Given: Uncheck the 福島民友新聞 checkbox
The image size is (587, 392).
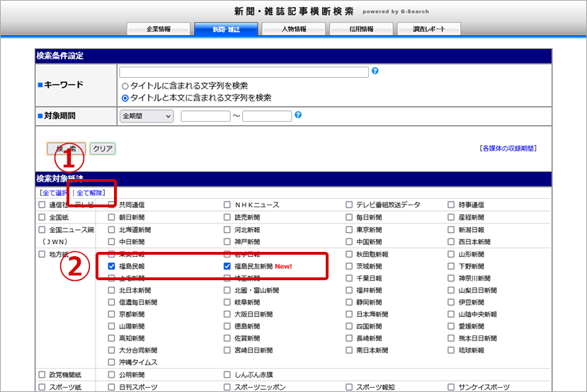Looking at the screenshot, I should point(227,266).
